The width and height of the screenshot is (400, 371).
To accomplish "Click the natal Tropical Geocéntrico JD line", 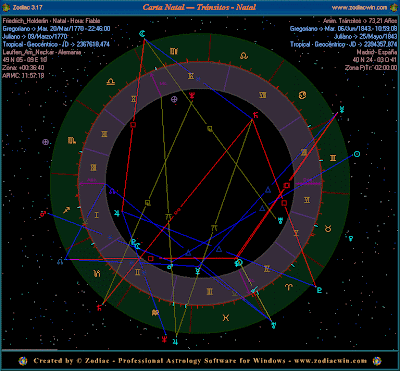I will [x=56, y=44].
